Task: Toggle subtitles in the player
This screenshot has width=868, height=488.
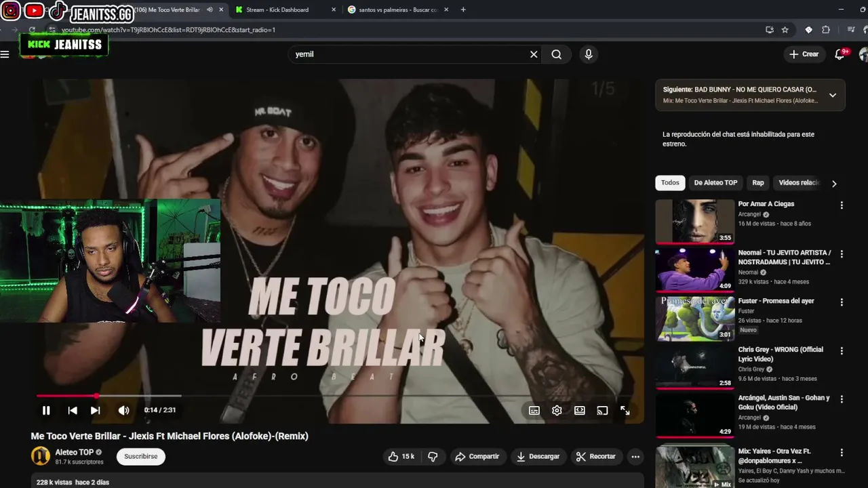Action: (x=534, y=410)
